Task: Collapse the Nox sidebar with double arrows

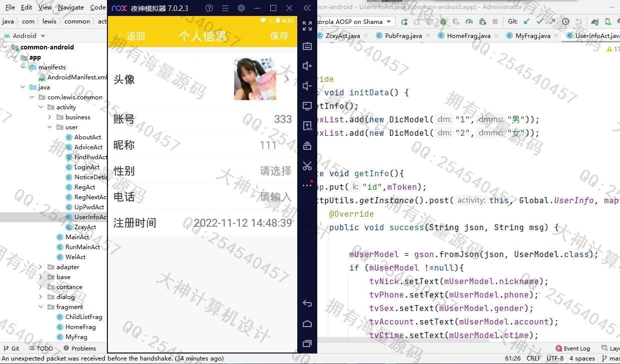Action: coord(307,8)
